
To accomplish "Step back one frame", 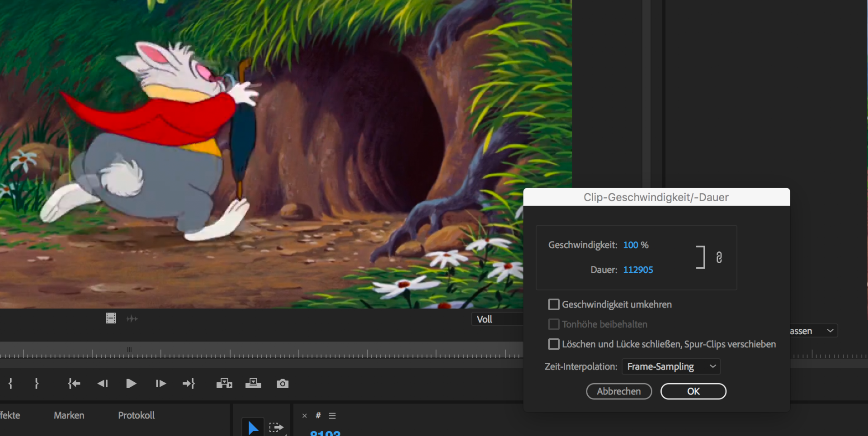I will coord(103,384).
